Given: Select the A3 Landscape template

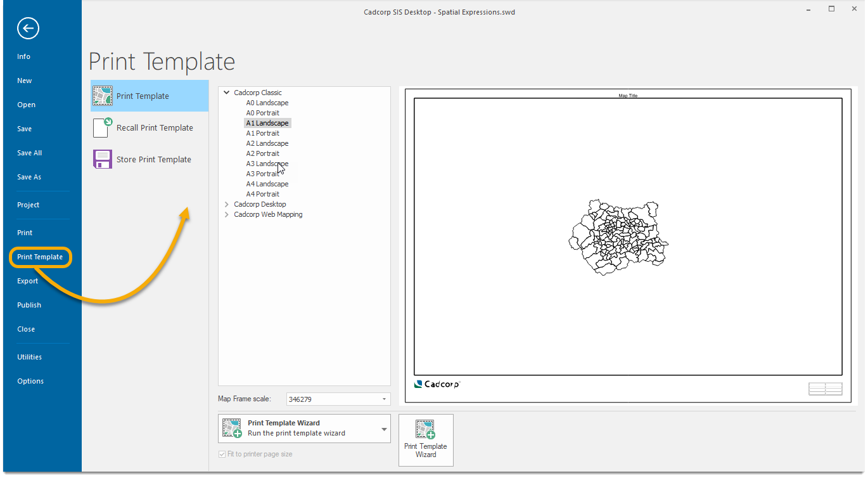Looking at the screenshot, I should [x=267, y=164].
